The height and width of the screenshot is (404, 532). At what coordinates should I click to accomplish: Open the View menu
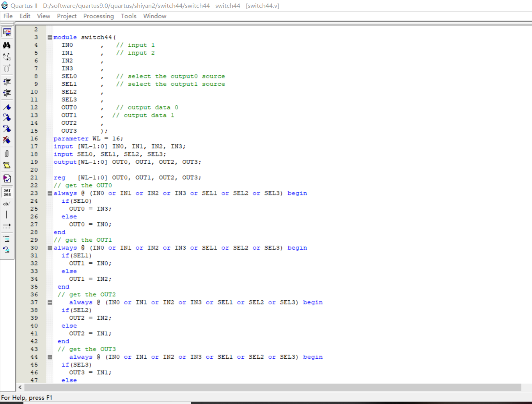pos(43,16)
